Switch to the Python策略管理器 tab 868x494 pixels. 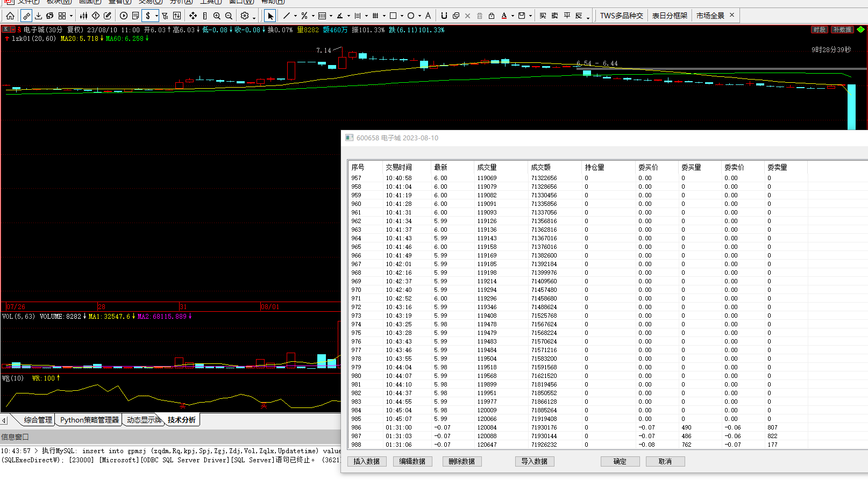point(89,420)
